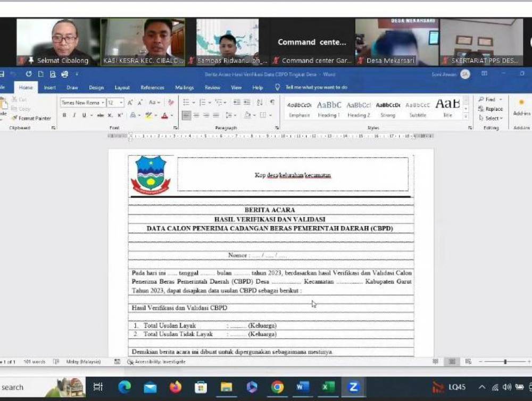The height and width of the screenshot is (401, 532).
Task: Increase font size with Grow Font icon
Action: click(x=130, y=103)
